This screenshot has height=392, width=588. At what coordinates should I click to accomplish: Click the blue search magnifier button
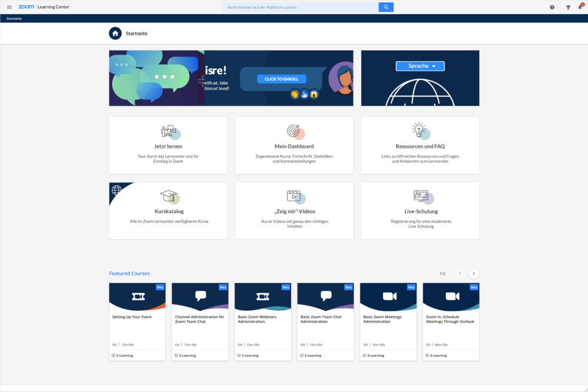point(386,7)
